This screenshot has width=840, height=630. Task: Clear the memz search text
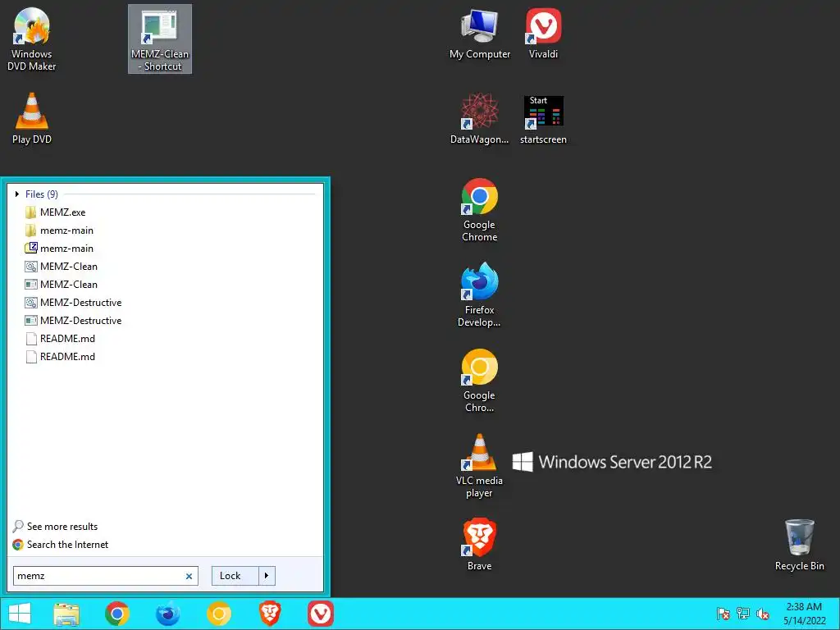(189, 577)
